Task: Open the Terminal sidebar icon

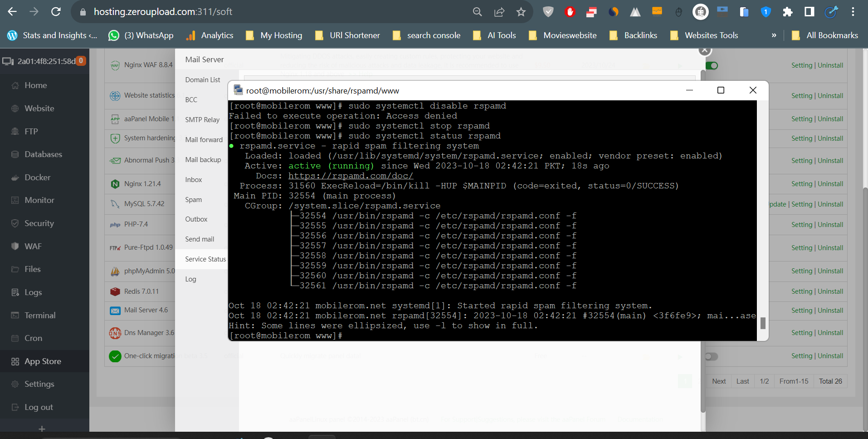Action: tap(15, 316)
